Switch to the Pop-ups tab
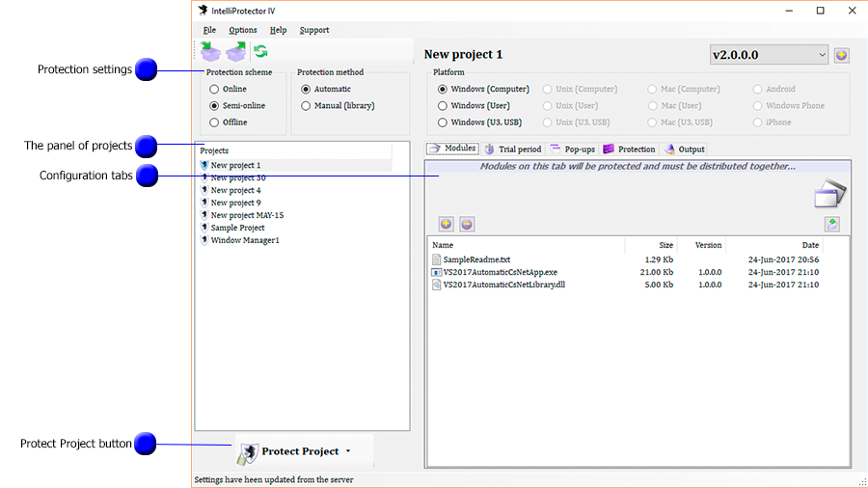 (x=573, y=149)
